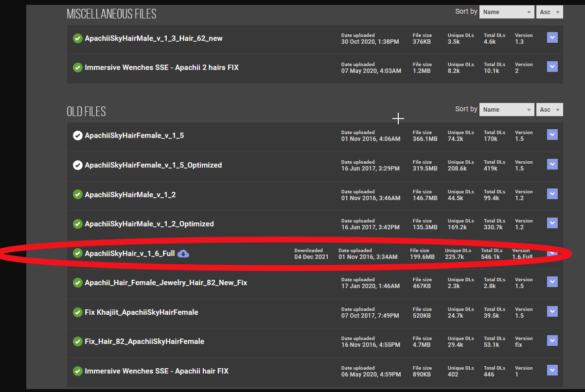The height and width of the screenshot is (392, 585).
Task: Select the file name Fix Khajiit_ApachiiSkyHairFemale
Action: coord(142,312)
